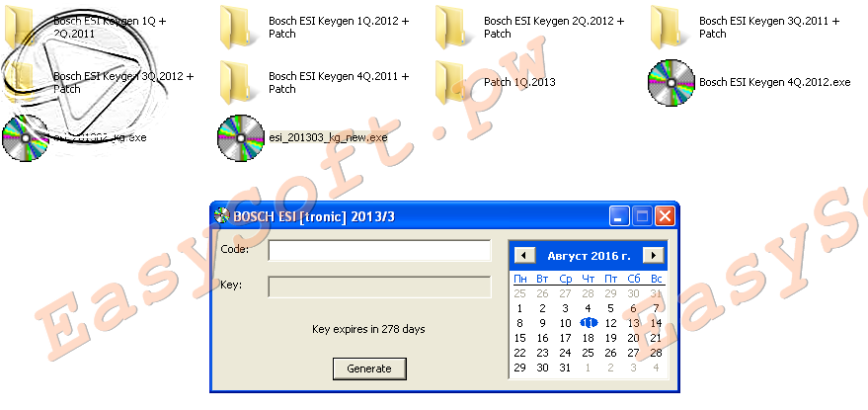This screenshot has height=410, width=868.
Task: Click the Code input field
Action: click(379, 250)
